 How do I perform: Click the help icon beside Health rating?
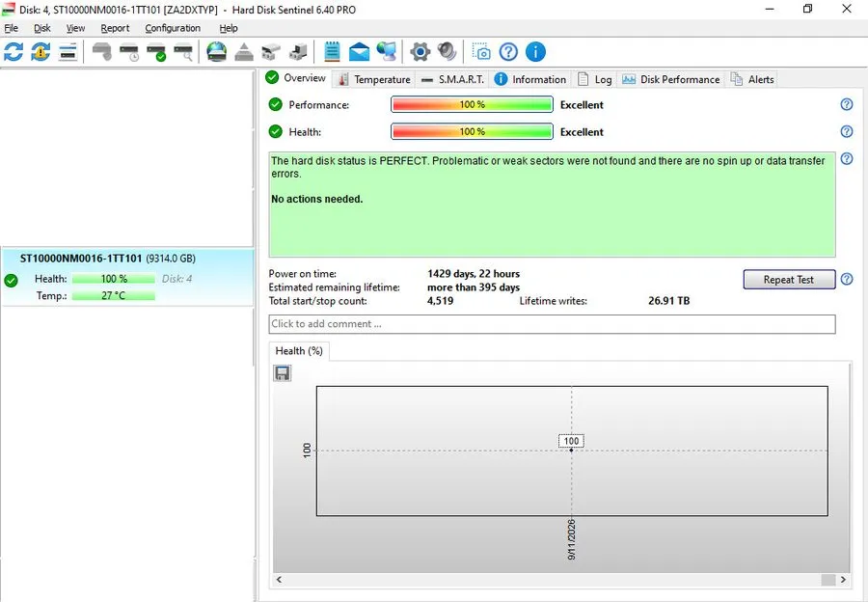(847, 132)
